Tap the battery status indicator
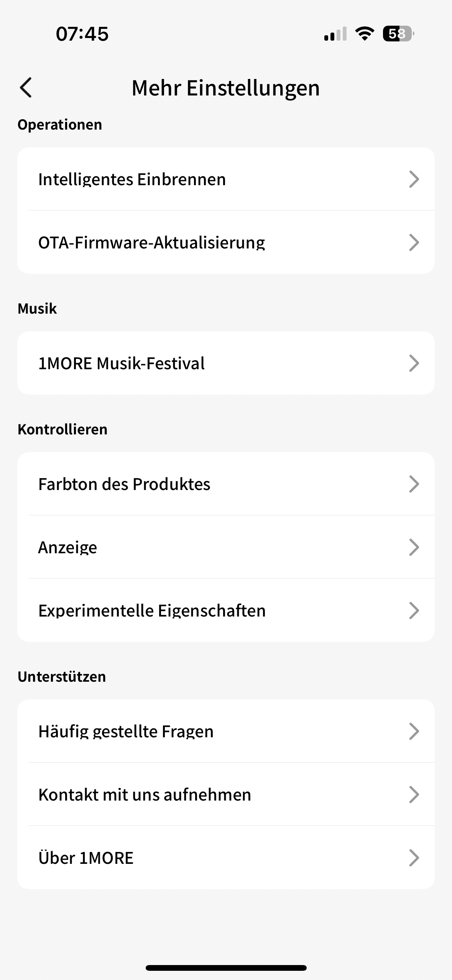 (398, 34)
